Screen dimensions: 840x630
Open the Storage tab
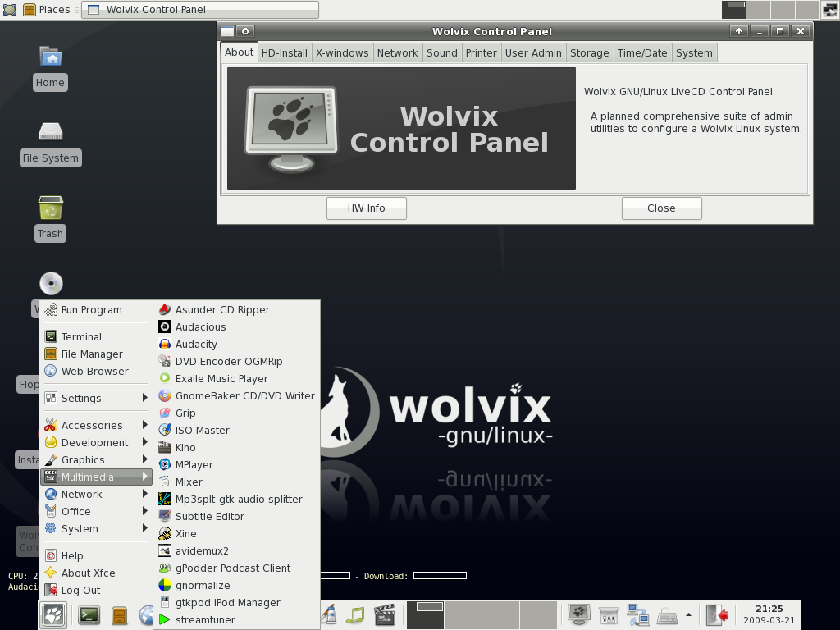click(x=589, y=53)
